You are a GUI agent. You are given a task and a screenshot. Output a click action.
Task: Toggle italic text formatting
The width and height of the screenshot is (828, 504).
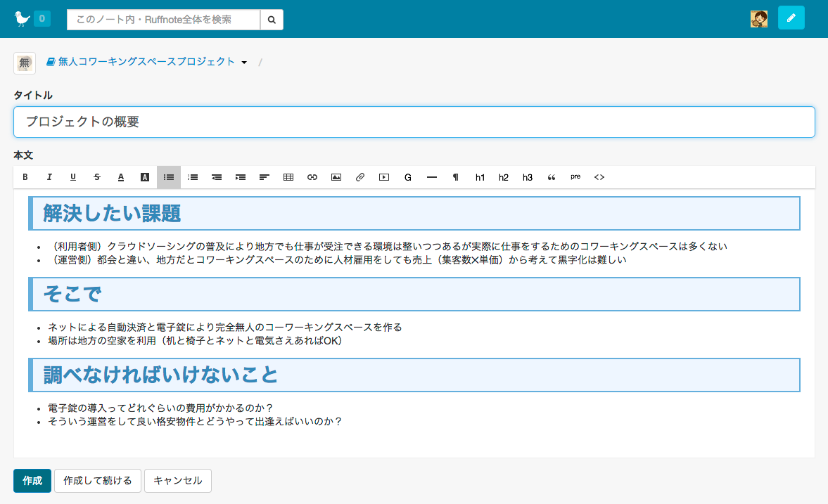click(x=49, y=177)
